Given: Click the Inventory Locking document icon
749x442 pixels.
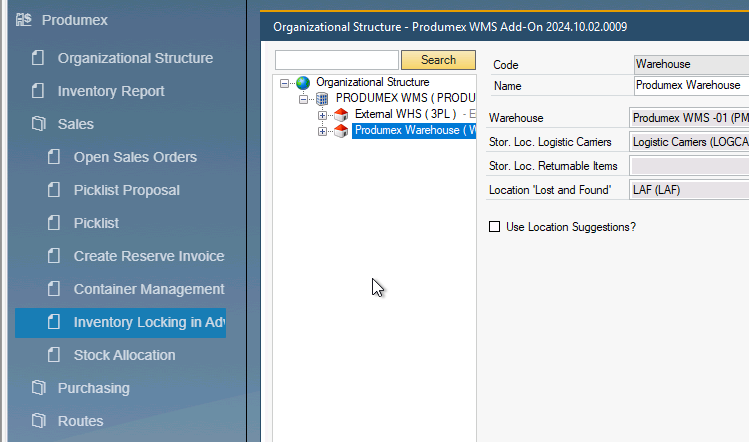Looking at the screenshot, I should click(x=54, y=322).
